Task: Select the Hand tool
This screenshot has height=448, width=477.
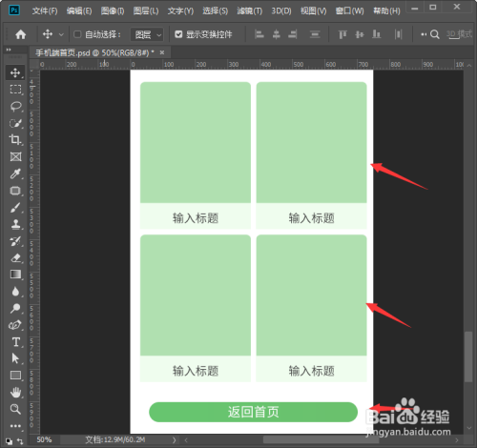Action: click(x=15, y=393)
